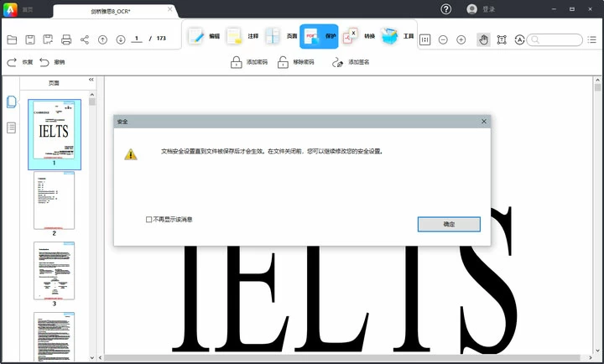604x364 pixels.
Task: Print the document via printer icon
Action: tap(66, 39)
